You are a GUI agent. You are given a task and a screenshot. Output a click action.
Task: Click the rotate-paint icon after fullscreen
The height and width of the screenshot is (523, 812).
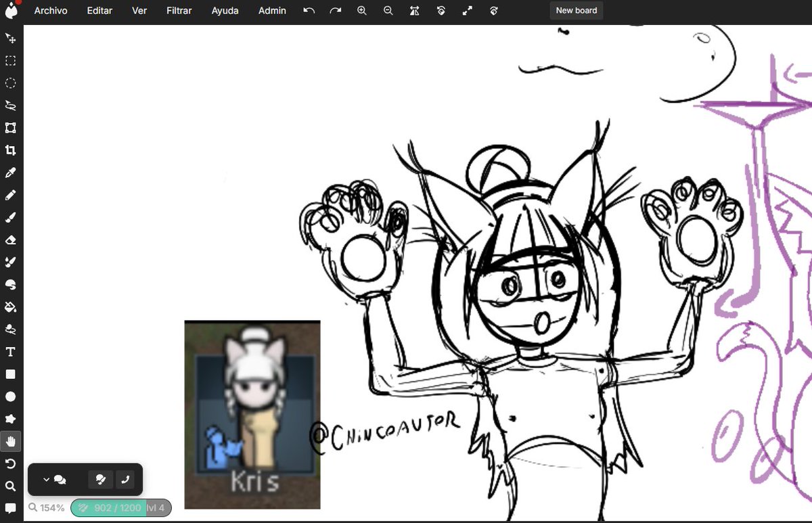494,11
